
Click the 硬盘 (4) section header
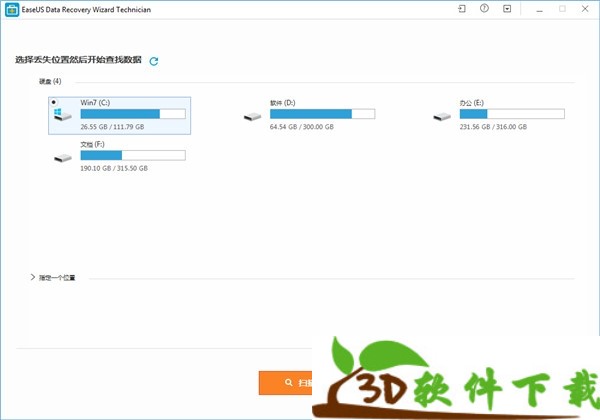click(x=50, y=81)
